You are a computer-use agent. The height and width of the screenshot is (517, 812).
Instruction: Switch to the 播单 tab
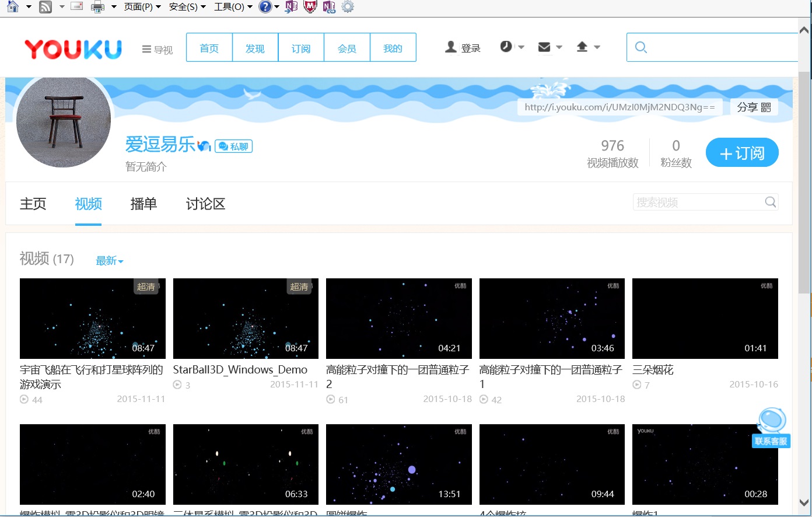click(x=143, y=204)
